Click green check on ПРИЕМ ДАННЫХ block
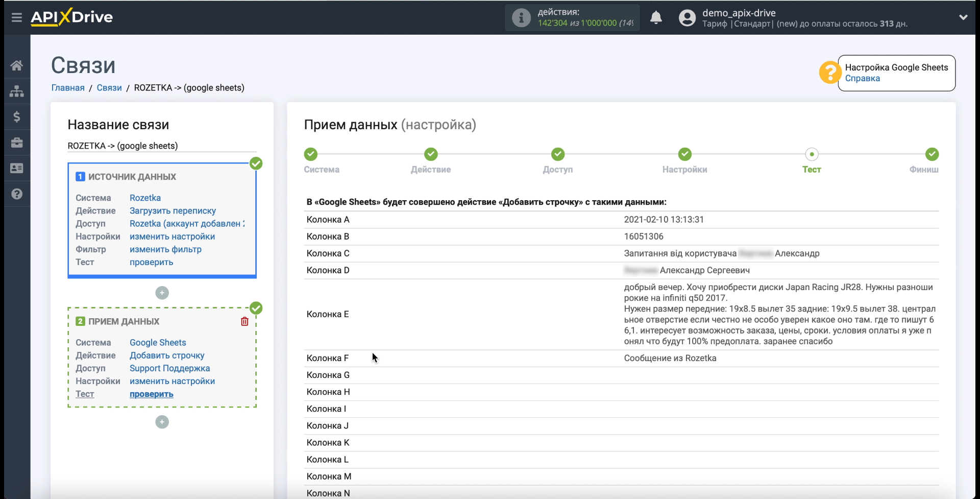Screen dimensions: 980x499 point(256,308)
